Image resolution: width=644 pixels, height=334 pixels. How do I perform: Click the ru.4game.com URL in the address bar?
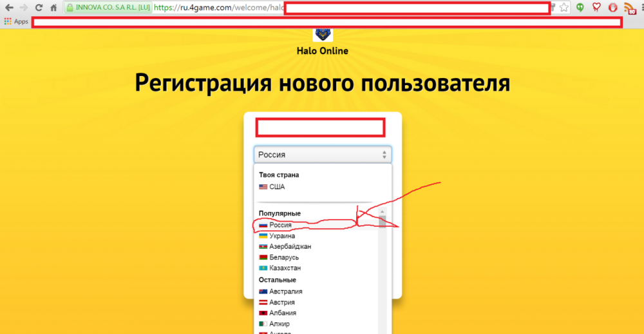pos(220,7)
